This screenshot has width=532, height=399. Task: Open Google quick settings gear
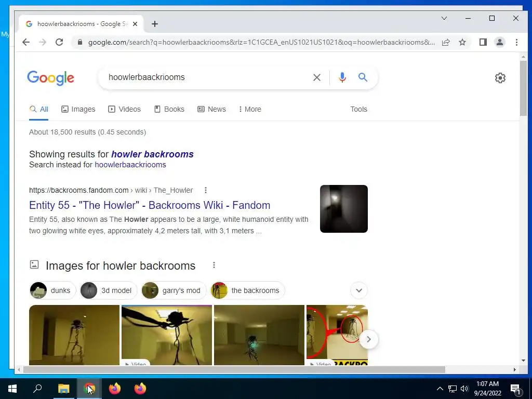tap(500, 78)
